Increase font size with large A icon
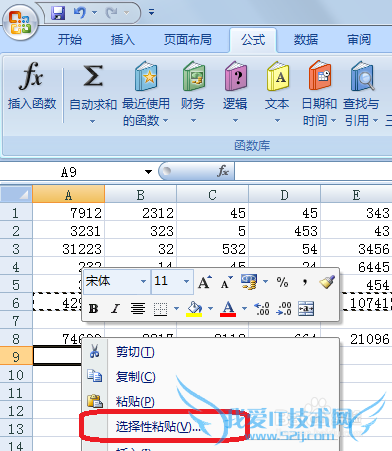 click(x=205, y=282)
